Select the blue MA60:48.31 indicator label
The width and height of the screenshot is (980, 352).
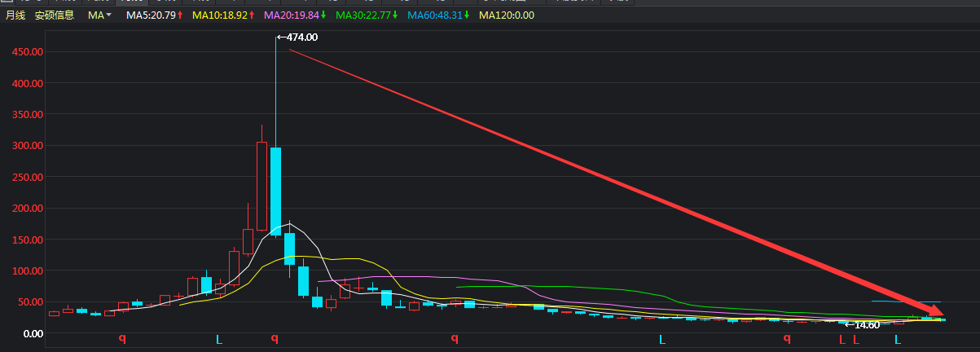[439, 15]
